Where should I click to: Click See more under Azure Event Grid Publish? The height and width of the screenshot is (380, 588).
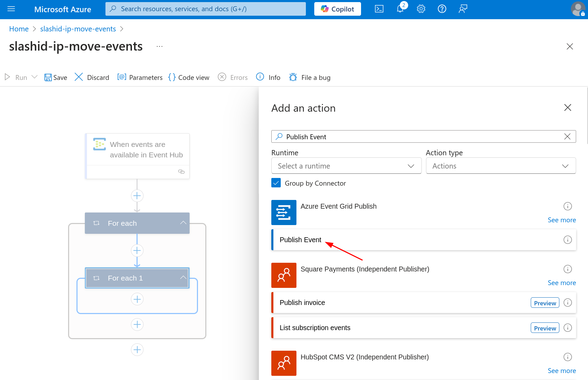(561, 220)
